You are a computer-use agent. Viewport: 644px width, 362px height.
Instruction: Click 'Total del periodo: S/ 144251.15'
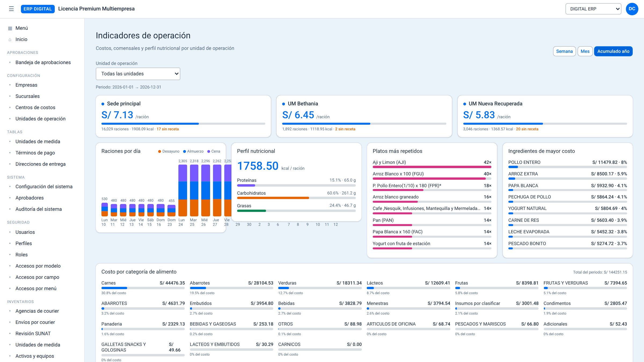600,272
